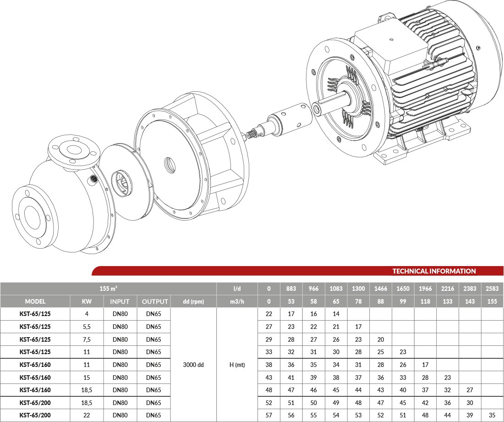Select the dd (rpm) header cell
Image resolution: width=504 pixels, height=422 pixels.
(x=193, y=302)
